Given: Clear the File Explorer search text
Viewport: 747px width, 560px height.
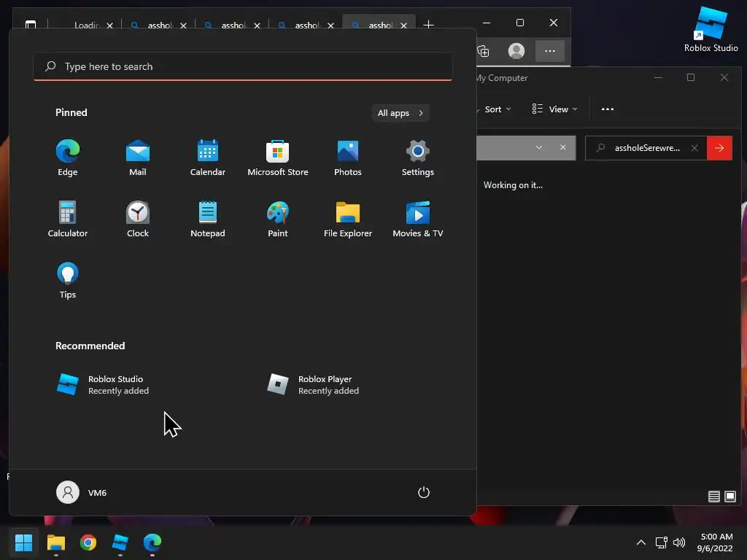Looking at the screenshot, I should tap(694, 148).
